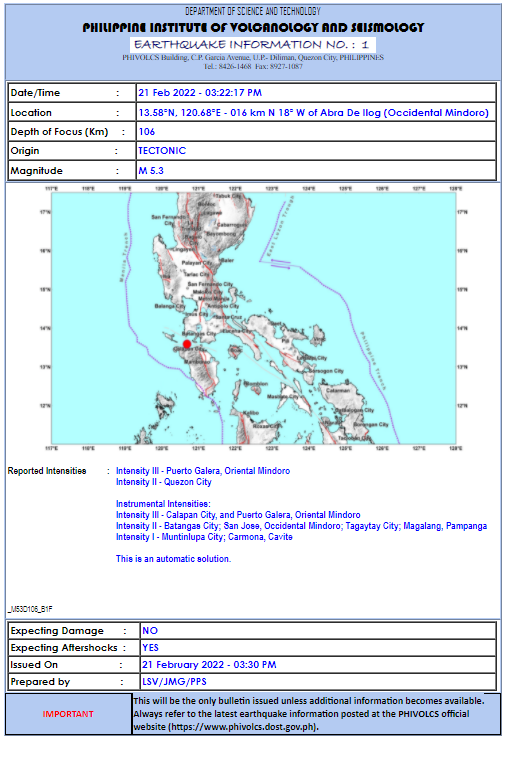
Task: Click 'Intensity III - Puerto Galera, Oriental Mindoro' line
Action: [203, 471]
